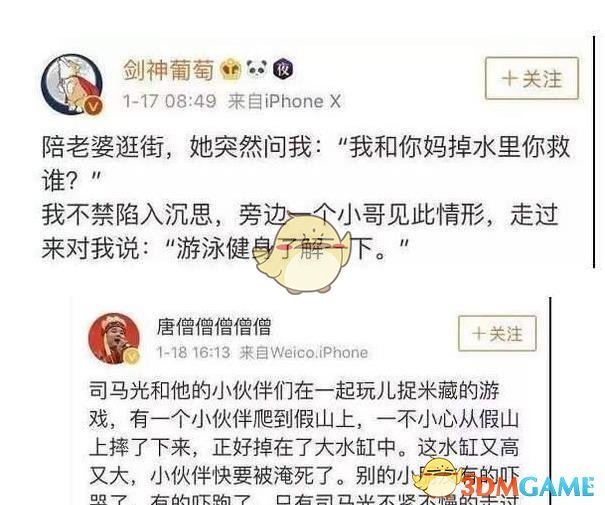Click the post text starting with 陪老婆逛街
This screenshot has height=505, width=605.
point(306,198)
